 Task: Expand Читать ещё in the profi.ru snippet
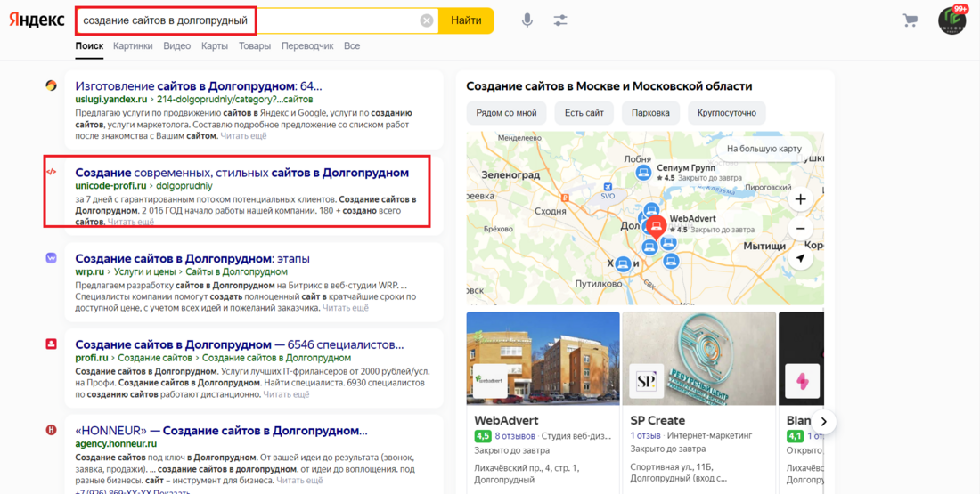pyautogui.click(x=286, y=394)
